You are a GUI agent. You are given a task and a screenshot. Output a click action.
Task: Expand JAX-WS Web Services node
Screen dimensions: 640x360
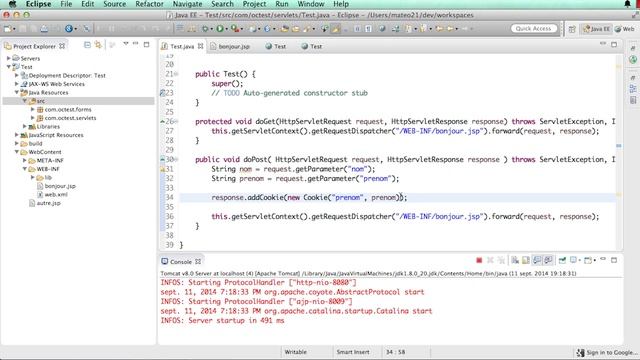click(x=17, y=84)
